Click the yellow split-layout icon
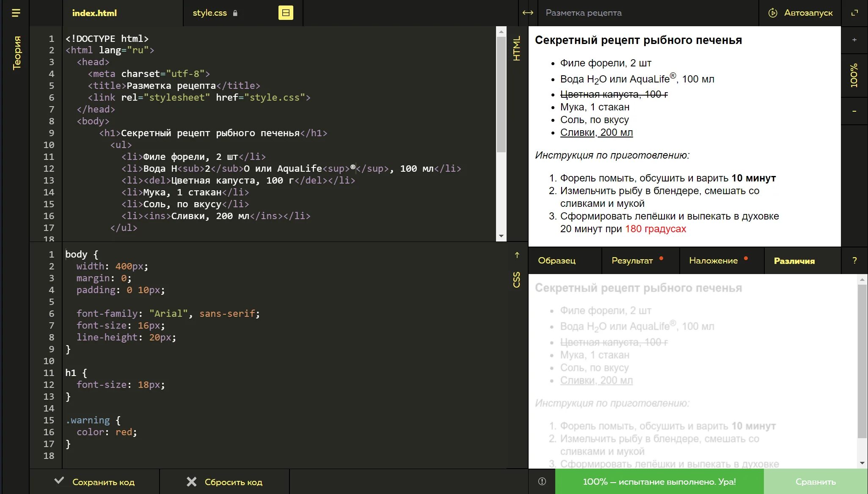This screenshot has width=868, height=494. coord(286,13)
